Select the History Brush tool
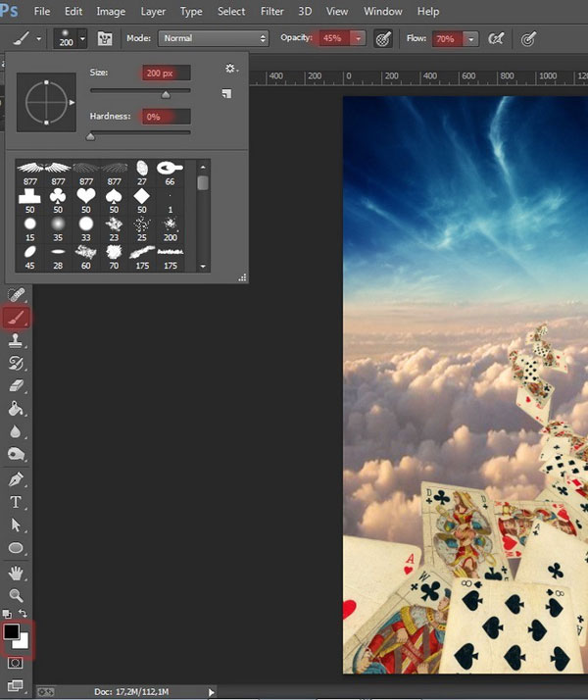 click(16, 363)
